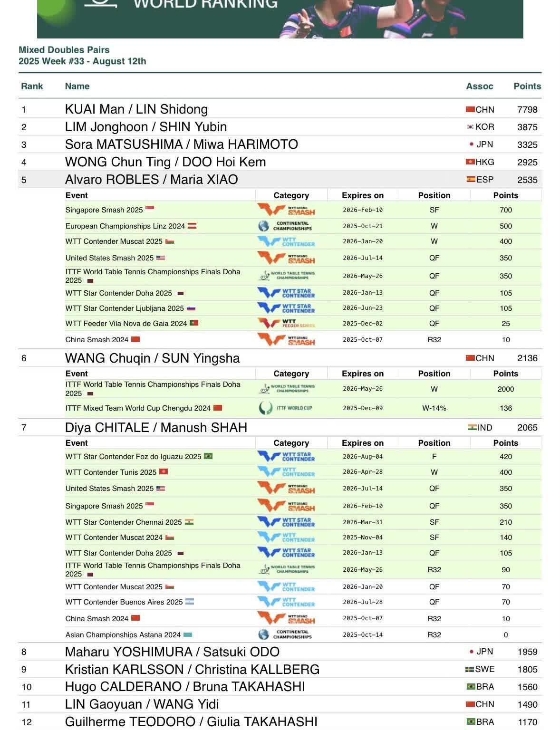
Task: Click the Rank column header
Action: click(32, 86)
